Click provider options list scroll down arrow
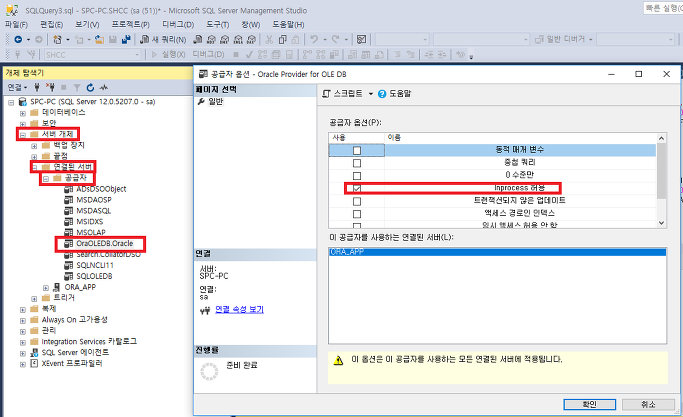This screenshot has width=683, height=417. point(661,223)
